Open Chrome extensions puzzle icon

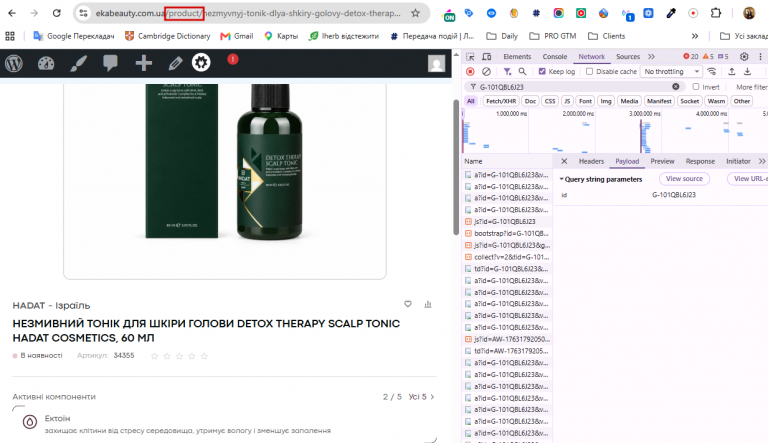click(716, 13)
